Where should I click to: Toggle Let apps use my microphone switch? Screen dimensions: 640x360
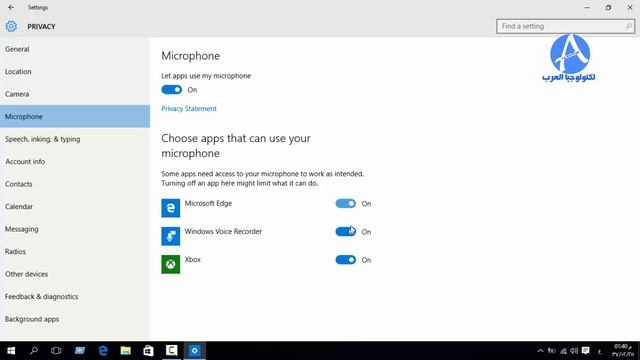(x=171, y=90)
